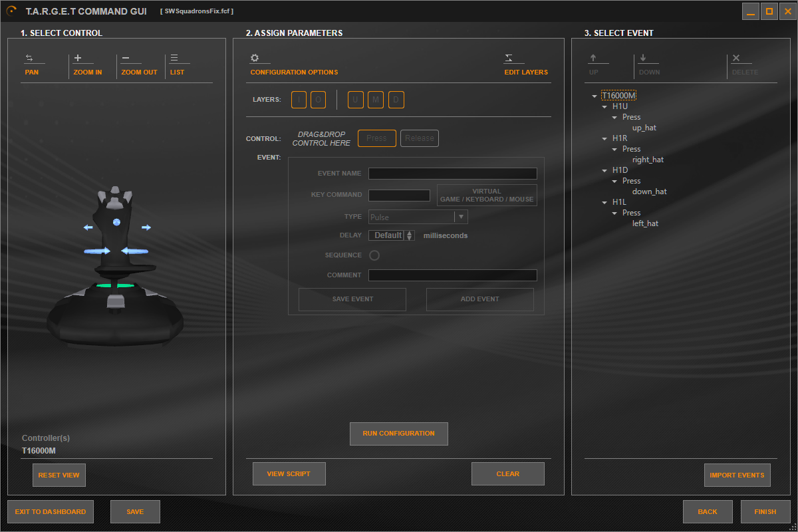Collapse Press under H1L
Screen dimensions: 798x532
[x=614, y=213]
